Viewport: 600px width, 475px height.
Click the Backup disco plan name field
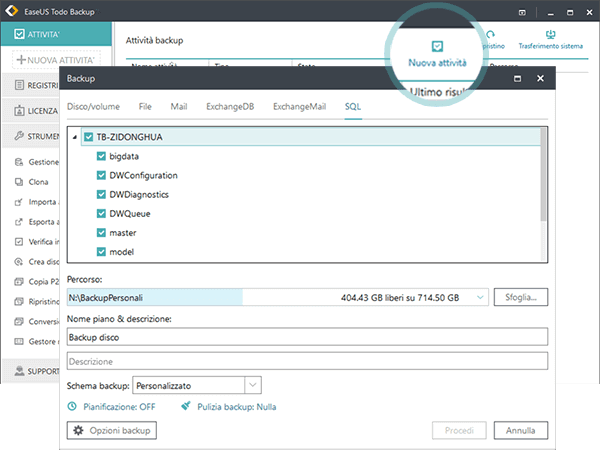[307, 337]
